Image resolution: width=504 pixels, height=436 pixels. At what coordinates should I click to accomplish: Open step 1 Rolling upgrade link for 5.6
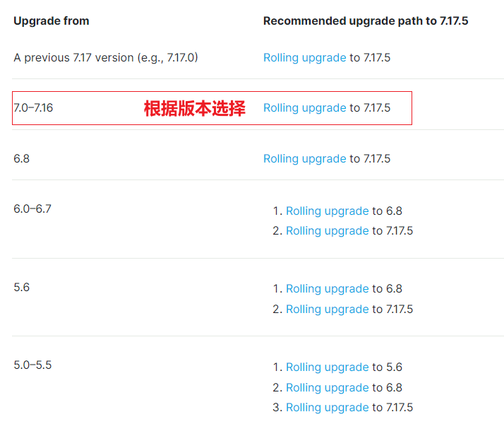(x=327, y=289)
